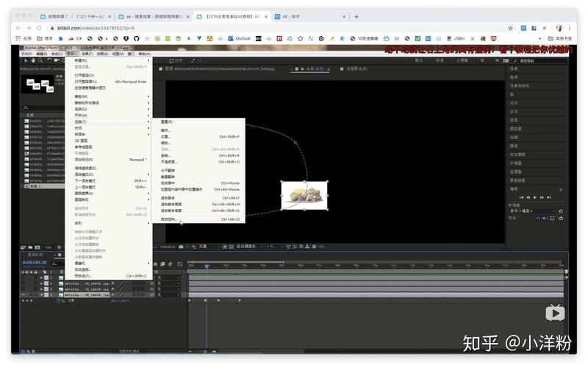
Task: Click the Bilibili TV play icon overlay
Action: coord(555,313)
